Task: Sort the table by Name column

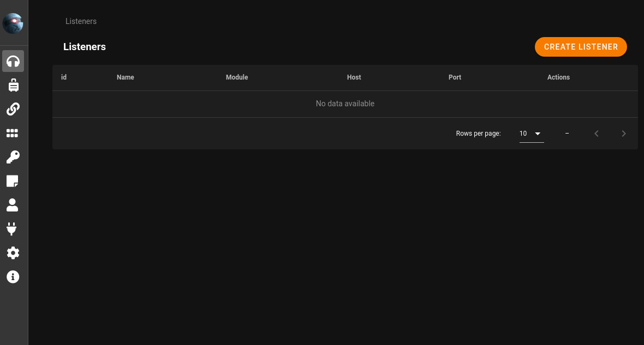Action: (x=126, y=77)
